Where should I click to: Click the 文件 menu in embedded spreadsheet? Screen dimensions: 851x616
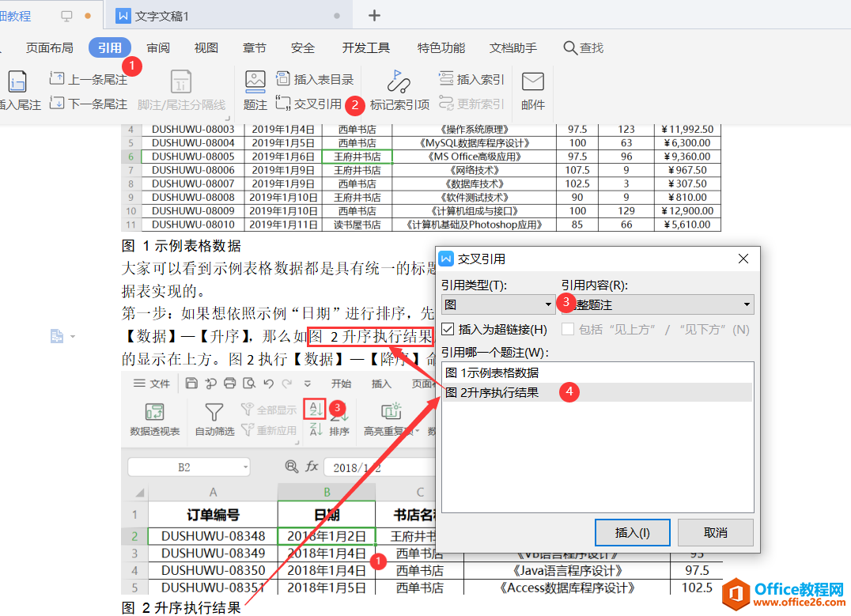(x=152, y=384)
